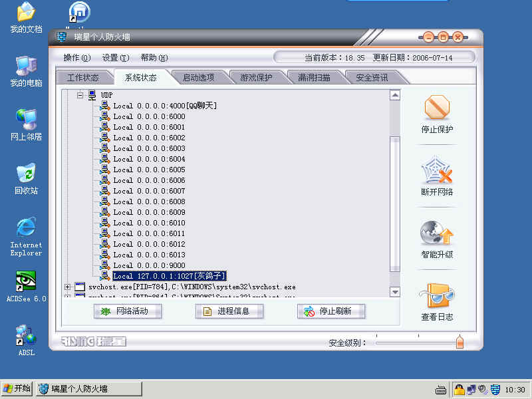Click the tree list scroll up arrow
This screenshot has width=532, height=399.
395,95
